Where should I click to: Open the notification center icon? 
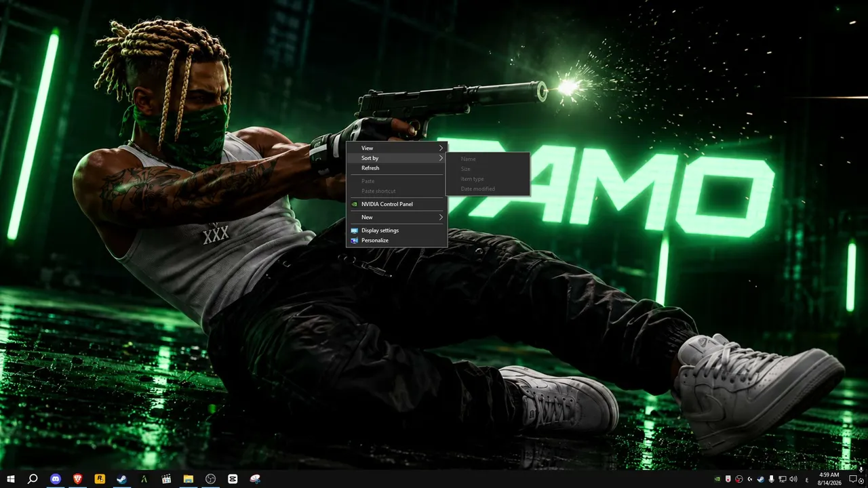coord(854,479)
